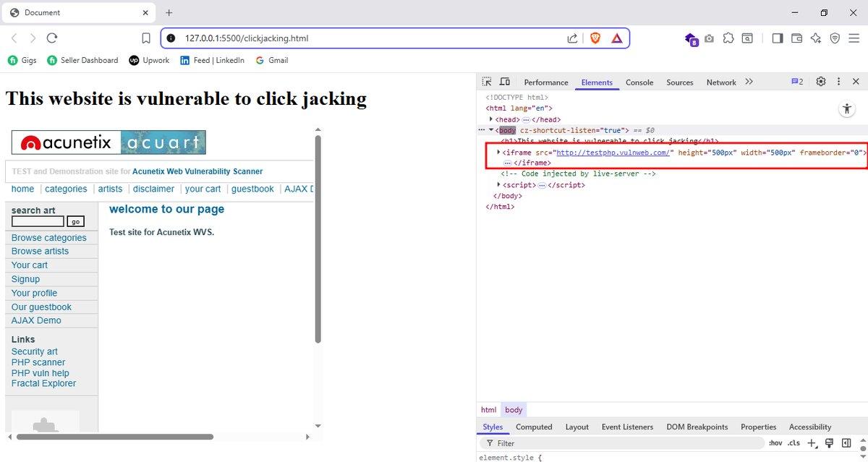Click the accessibility widget icon
Image resolution: width=868 pixels, height=462 pixels.
(848, 109)
